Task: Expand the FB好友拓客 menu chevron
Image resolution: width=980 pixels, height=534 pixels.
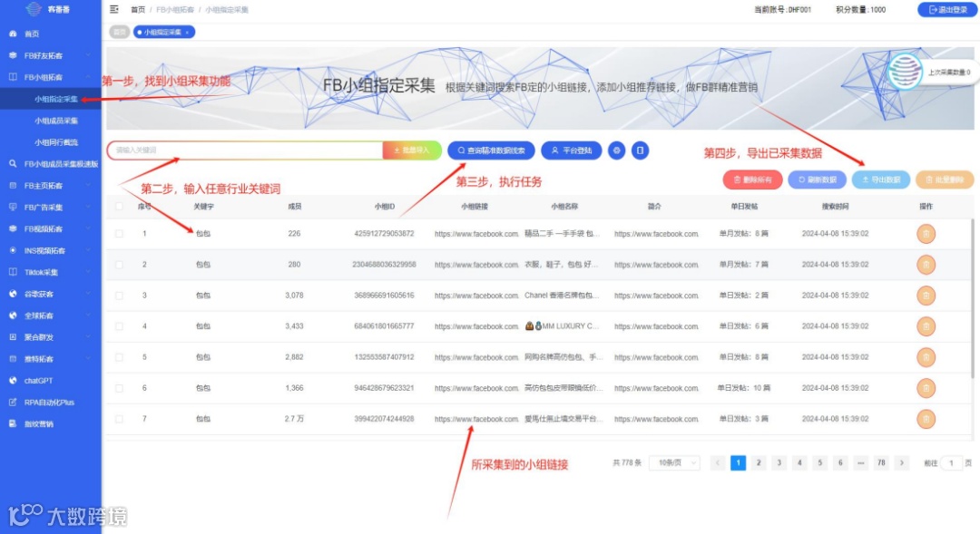Action: click(x=88, y=55)
